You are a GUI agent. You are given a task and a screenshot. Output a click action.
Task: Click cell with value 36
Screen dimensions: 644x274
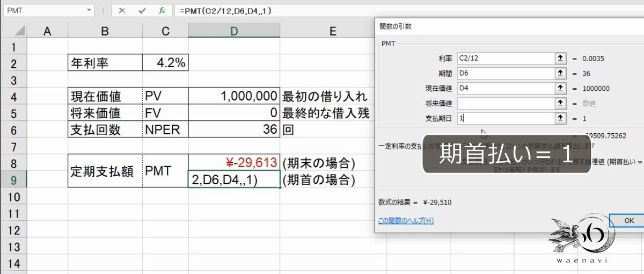coord(234,130)
